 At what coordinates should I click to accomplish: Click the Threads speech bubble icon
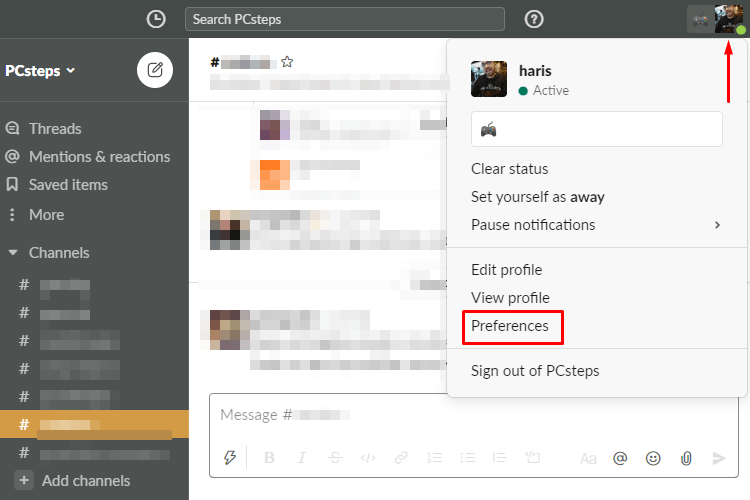tap(12, 128)
